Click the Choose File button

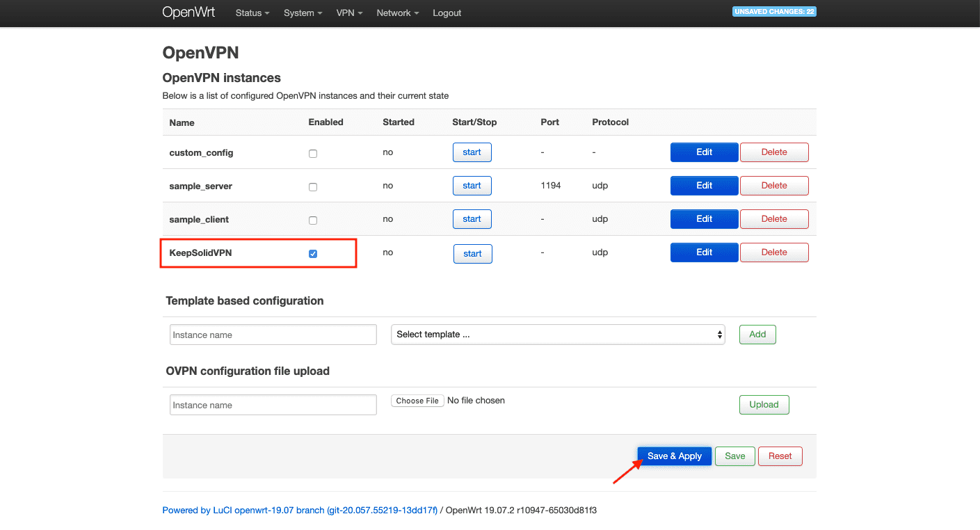417,401
